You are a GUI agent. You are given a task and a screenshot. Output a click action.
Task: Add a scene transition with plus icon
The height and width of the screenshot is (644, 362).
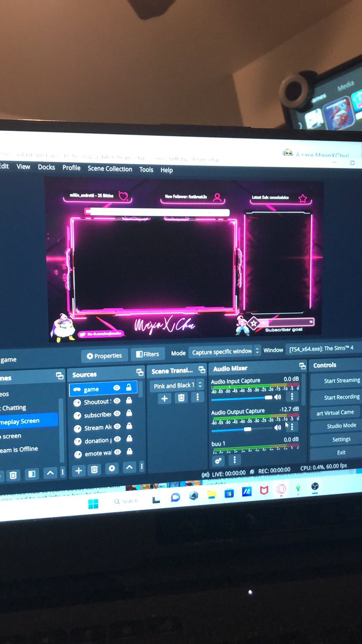[x=165, y=398]
